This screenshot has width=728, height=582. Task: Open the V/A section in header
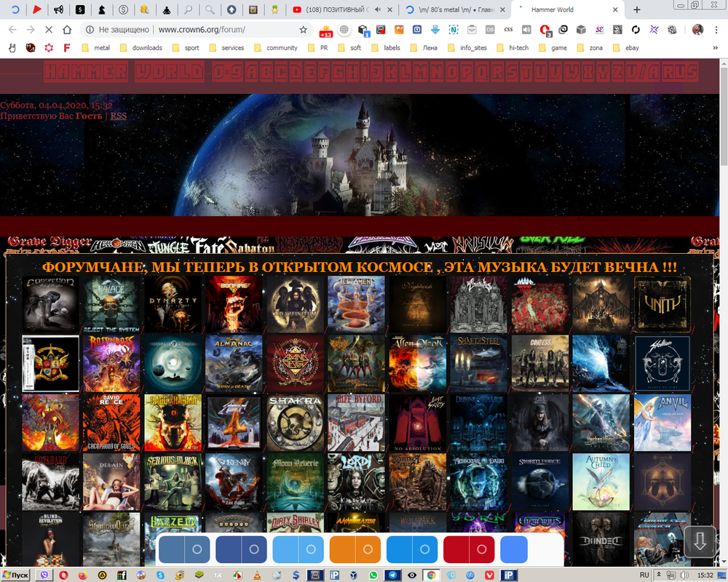coord(641,73)
